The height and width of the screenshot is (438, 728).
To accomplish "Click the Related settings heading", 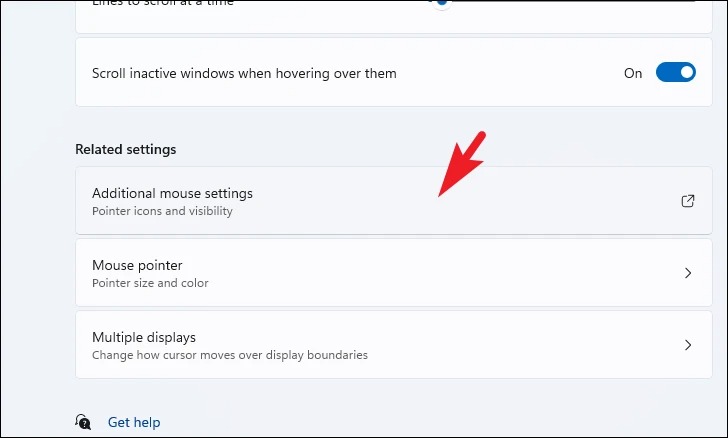I will [x=126, y=149].
